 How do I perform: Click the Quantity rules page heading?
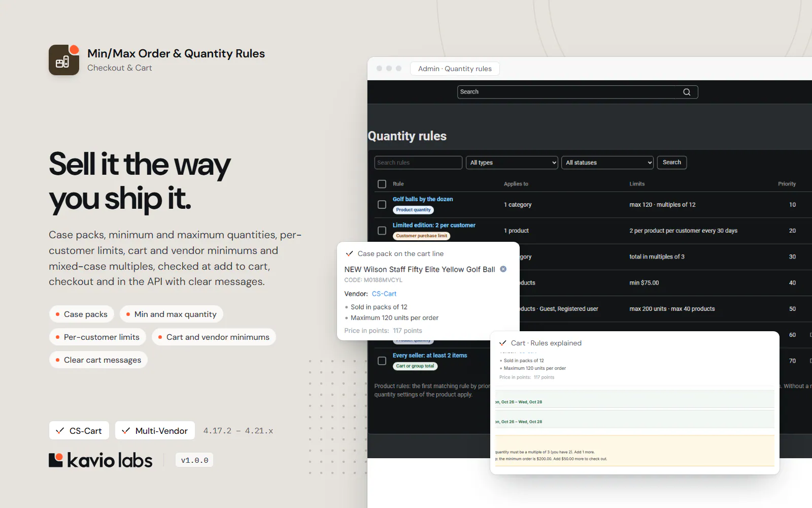coord(407,136)
